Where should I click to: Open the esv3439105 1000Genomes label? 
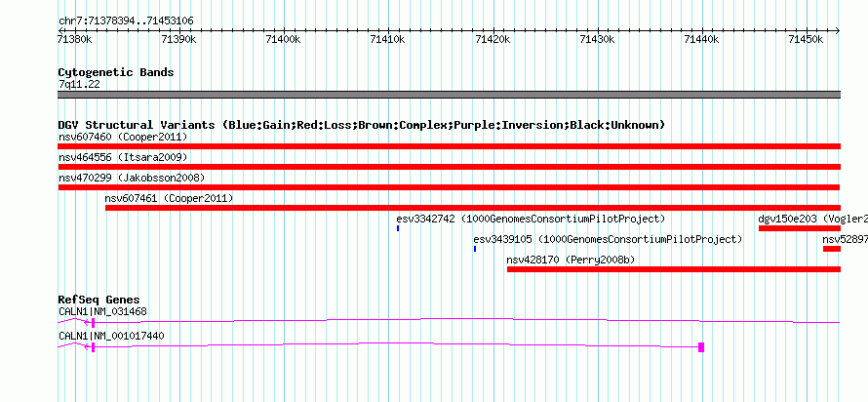point(608,239)
